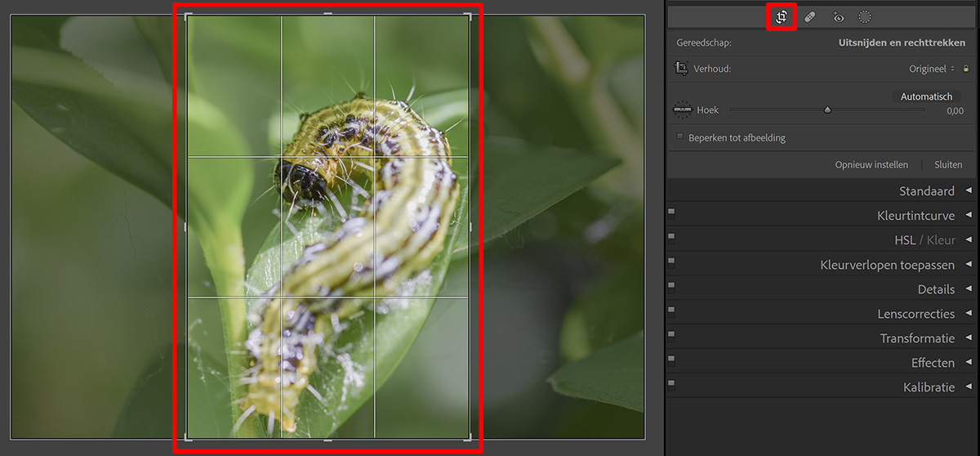Click the Automatisch straighten button
The width and height of the screenshot is (980, 456).
click(926, 96)
